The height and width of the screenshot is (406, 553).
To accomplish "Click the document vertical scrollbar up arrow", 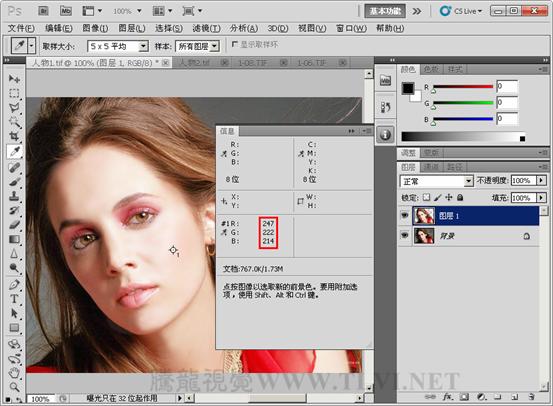I will (369, 74).
